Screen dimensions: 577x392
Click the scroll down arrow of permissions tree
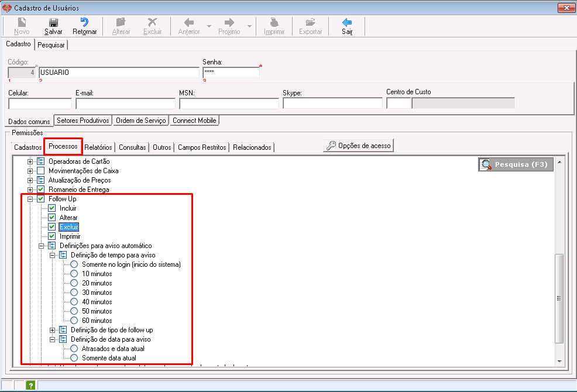coord(559,362)
